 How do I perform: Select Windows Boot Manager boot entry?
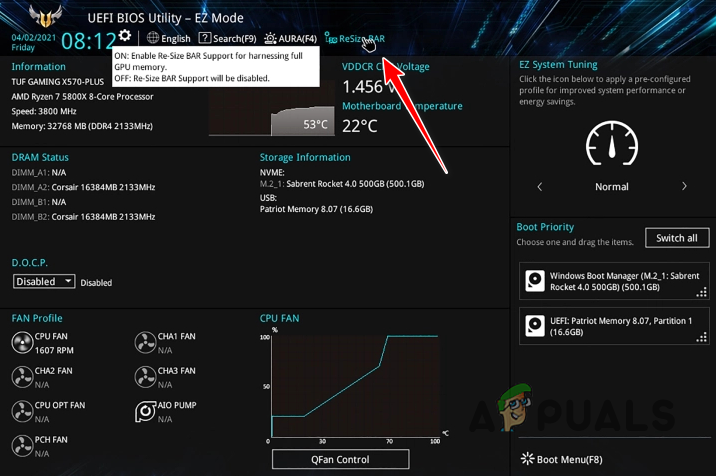tap(614, 281)
